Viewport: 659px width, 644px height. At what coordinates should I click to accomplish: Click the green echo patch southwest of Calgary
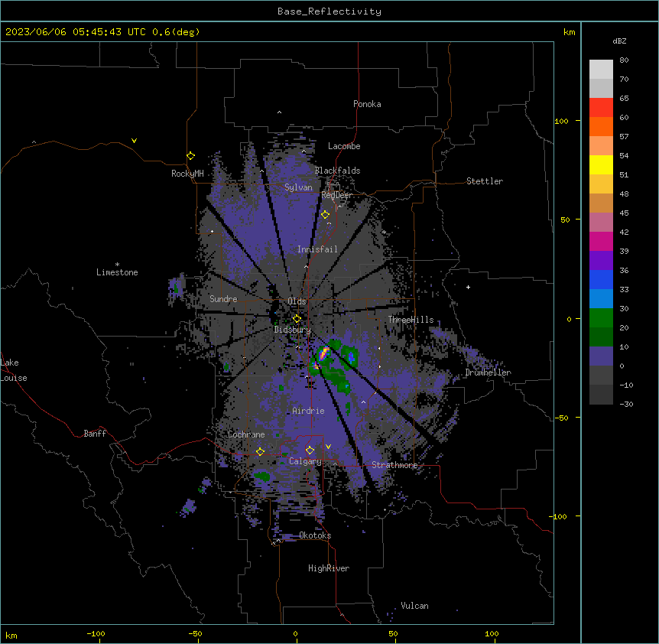pos(261,476)
